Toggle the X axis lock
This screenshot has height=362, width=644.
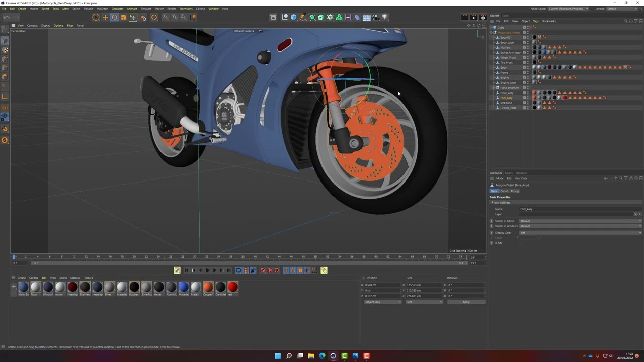coord(165,17)
